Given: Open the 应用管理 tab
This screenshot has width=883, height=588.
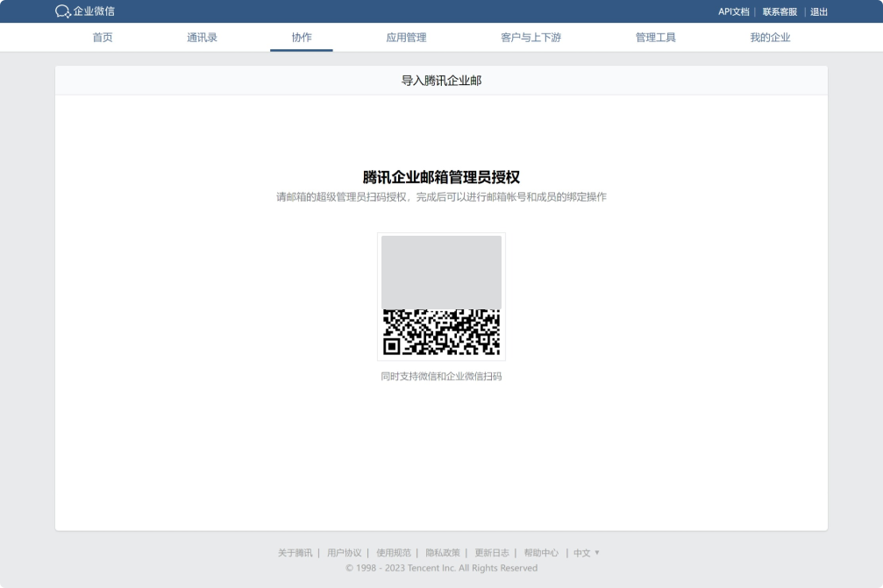Looking at the screenshot, I should pyautogui.click(x=406, y=38).
